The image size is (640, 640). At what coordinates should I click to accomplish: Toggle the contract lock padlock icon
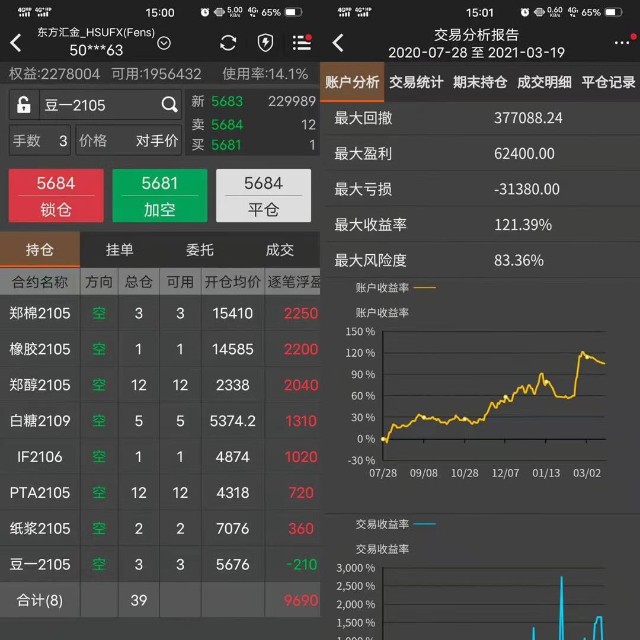pos(24,105)
